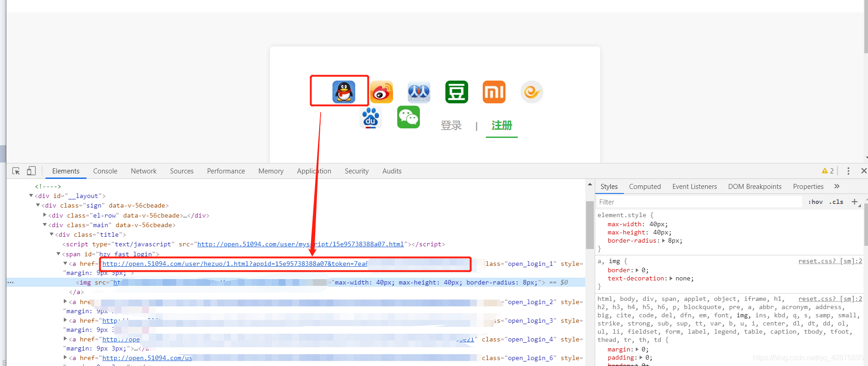Switch to the Performance tab
Viewport: 868px width, 366px height.
[x=226, y=171]
